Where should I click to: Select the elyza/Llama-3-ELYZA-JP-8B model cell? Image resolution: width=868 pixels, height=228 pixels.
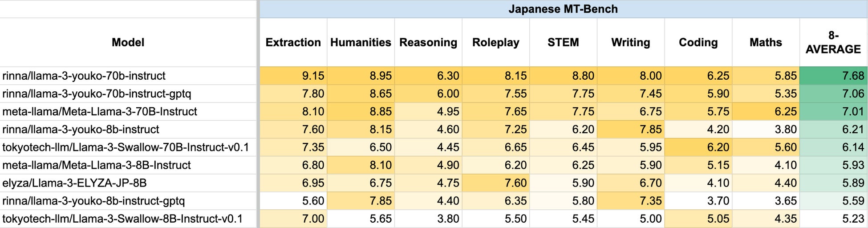(x=74, y=183)
